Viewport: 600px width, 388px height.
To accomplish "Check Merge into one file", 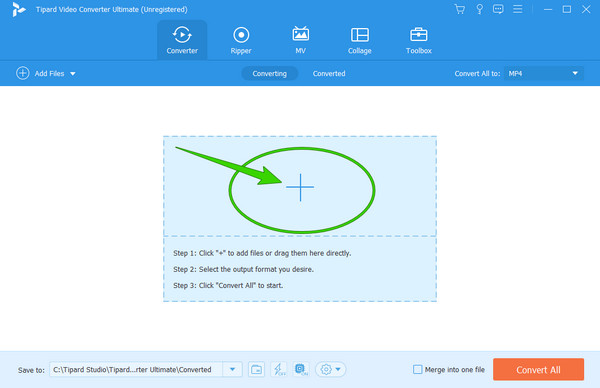I will click(x=417, y=370).
